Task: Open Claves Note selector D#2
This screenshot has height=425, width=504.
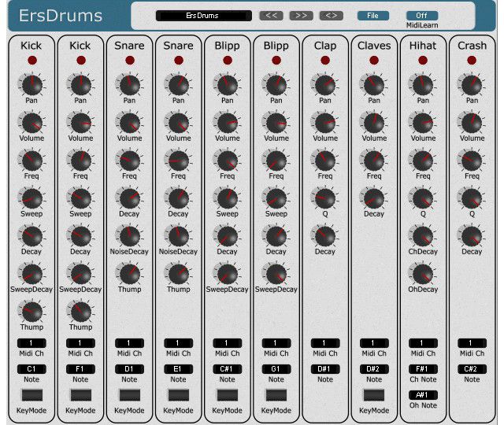Action: pyautogui.click(x=374, y=369)
